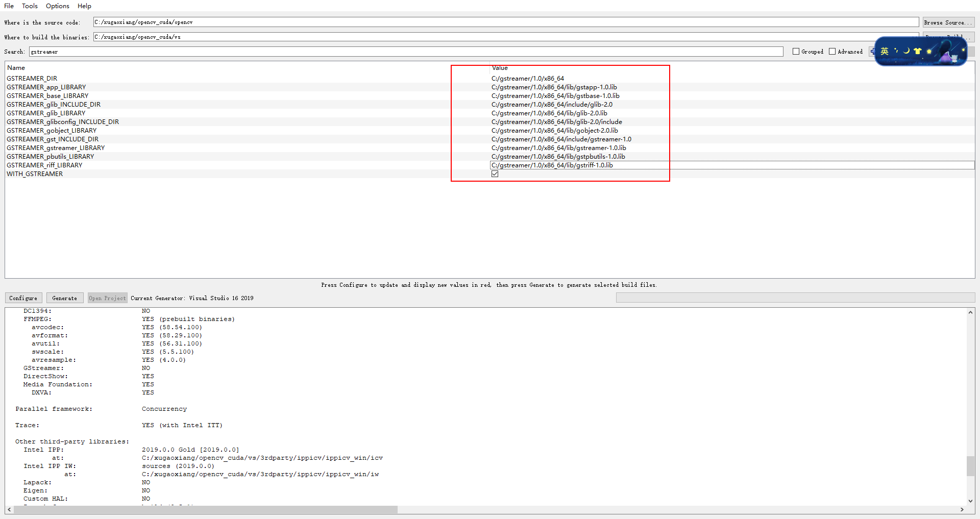Toggle IME punctuation mode icon
The image size is (980, 519).
pos(896,51)
